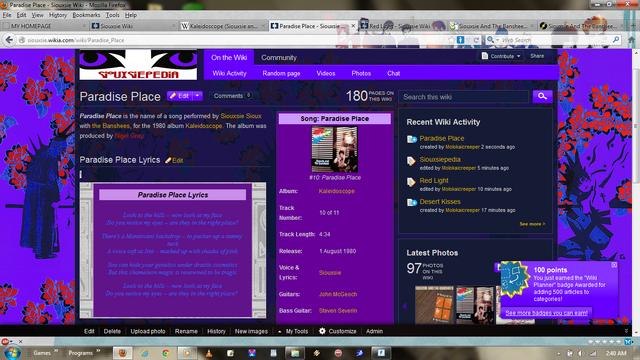Click the Search this wiki input field

click(463, 97)
